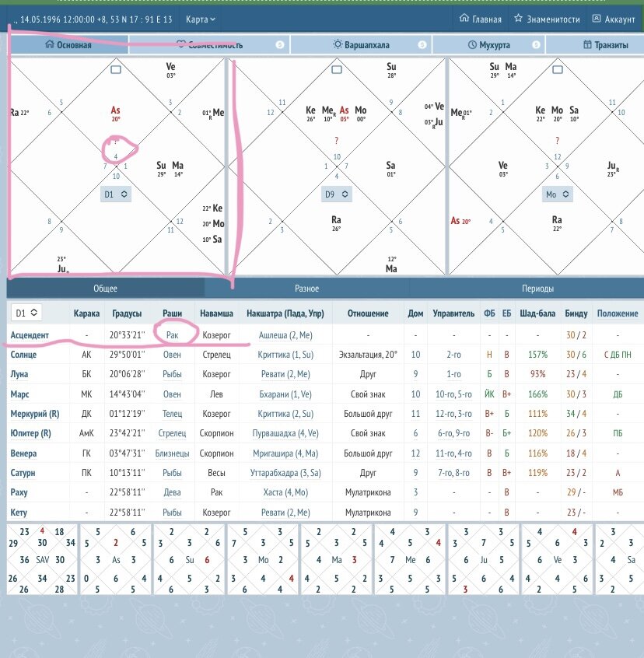Viewport: 644px width, 658px height.
Task: Expand the Карта dropdown menu
Action: point(201,19)
